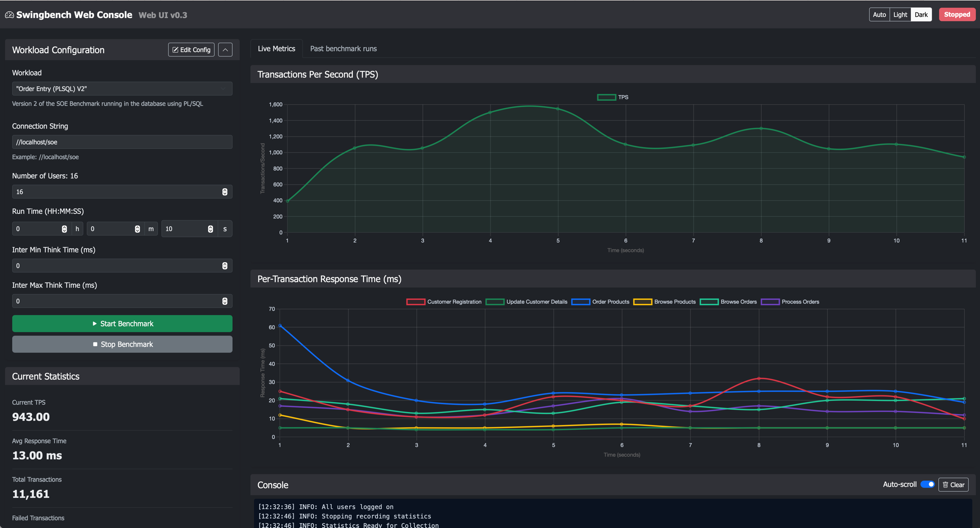Click the Swingbench logo icon
The height and width of the screenshot is (528, 980).
tap(9, 14)
